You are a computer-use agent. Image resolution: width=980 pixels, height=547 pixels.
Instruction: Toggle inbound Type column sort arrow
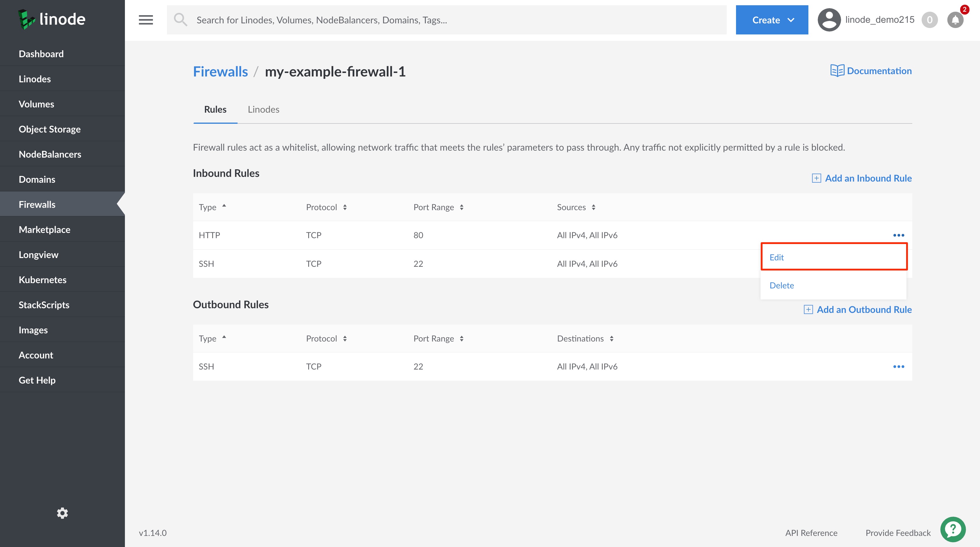point(224,206)
